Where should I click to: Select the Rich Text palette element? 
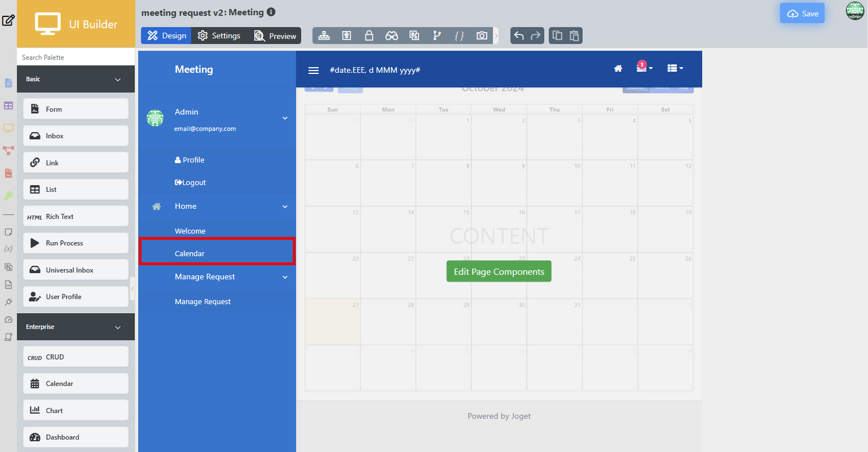(76, 216)
